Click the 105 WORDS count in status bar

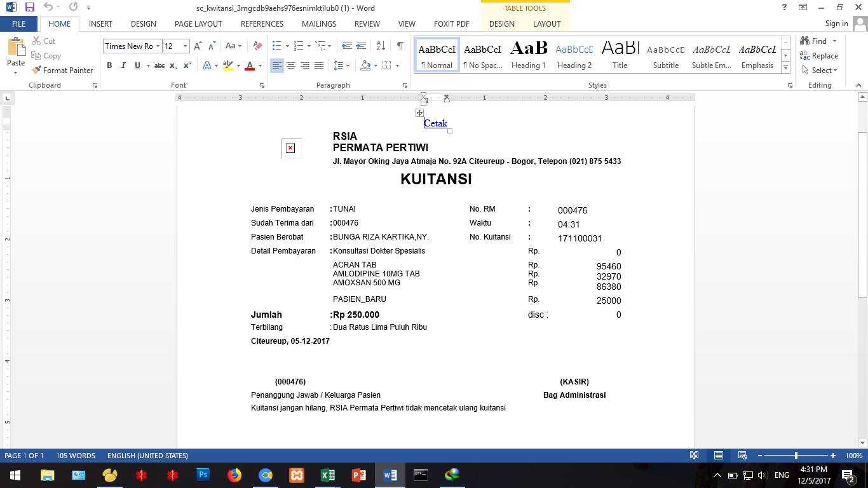(75, 456)
